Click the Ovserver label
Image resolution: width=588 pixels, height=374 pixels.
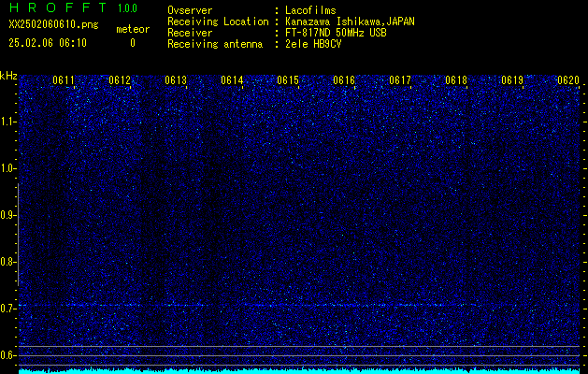click(190, 10)
